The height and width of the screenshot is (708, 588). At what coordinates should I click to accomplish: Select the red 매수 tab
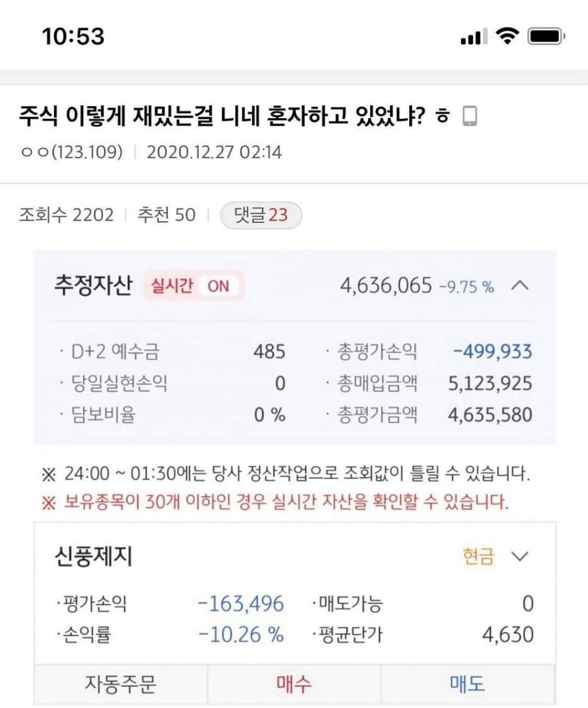(294, 683)
